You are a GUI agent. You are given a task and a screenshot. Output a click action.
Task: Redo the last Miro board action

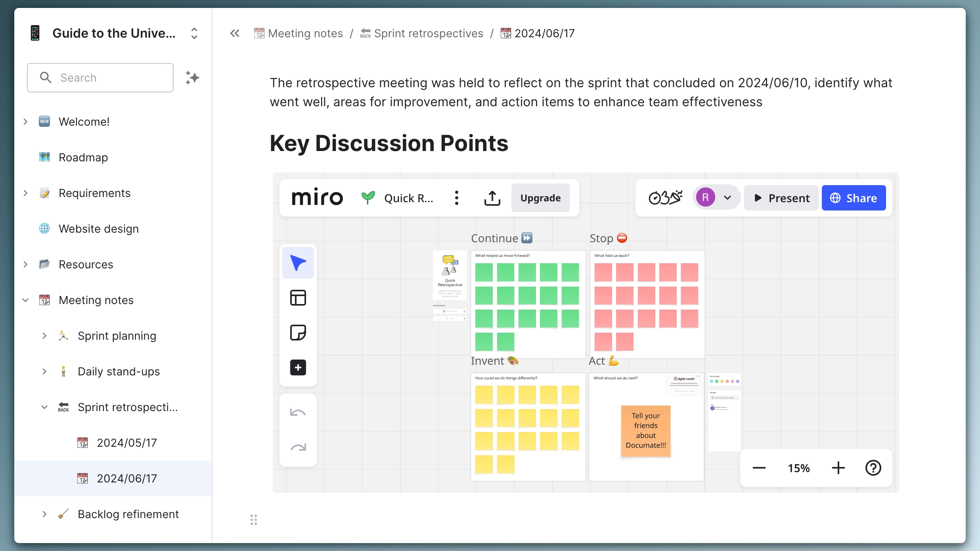point(297,447)
